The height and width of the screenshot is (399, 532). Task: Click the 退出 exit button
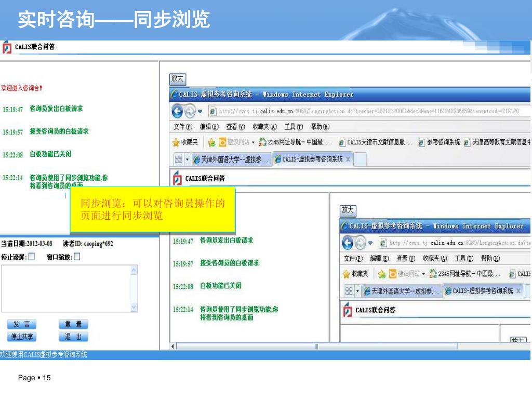point(73,337)
